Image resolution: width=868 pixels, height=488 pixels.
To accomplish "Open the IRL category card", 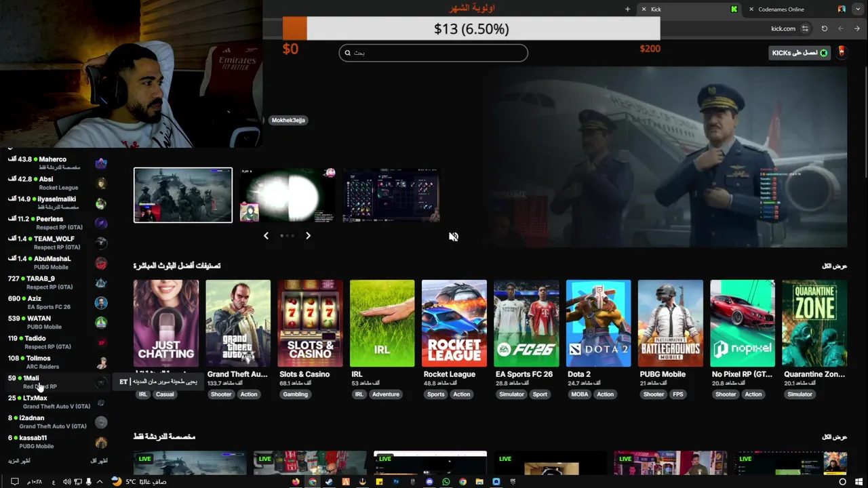I will click(x=382, y=323).
